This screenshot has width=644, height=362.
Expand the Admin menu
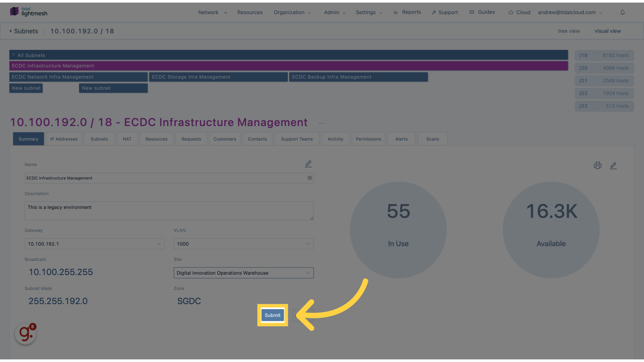click(x=335, y=12)
